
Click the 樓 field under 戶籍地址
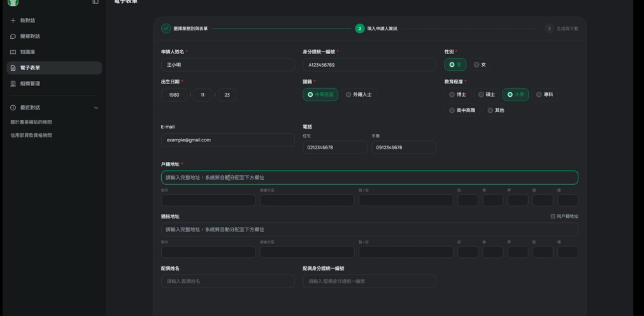pos(568,200)
